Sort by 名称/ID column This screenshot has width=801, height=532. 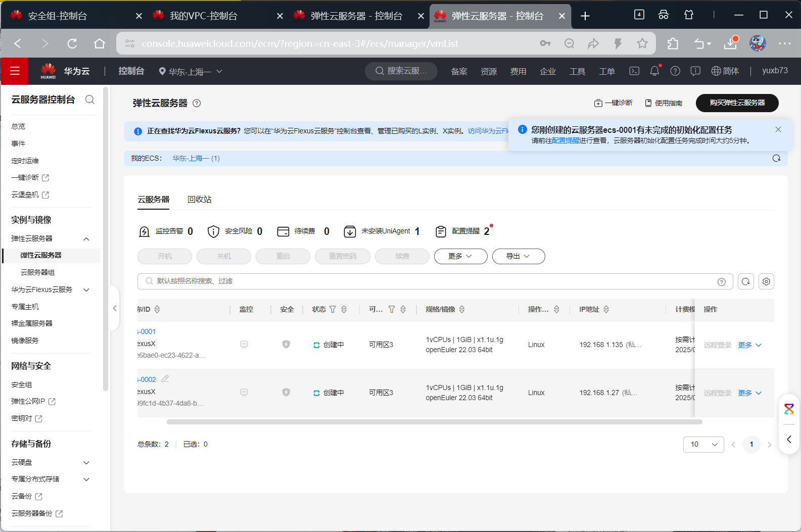(x=157, y=309)
